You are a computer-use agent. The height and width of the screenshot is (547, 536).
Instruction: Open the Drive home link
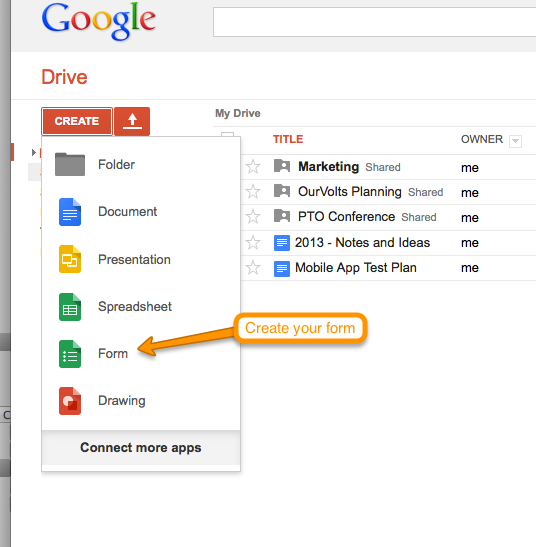click(64, 77)
